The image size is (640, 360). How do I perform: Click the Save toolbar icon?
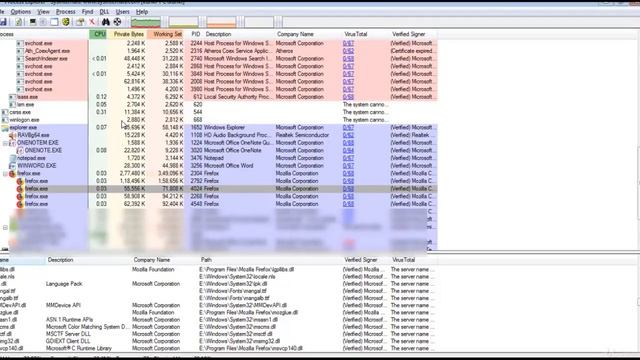point(3,22)
